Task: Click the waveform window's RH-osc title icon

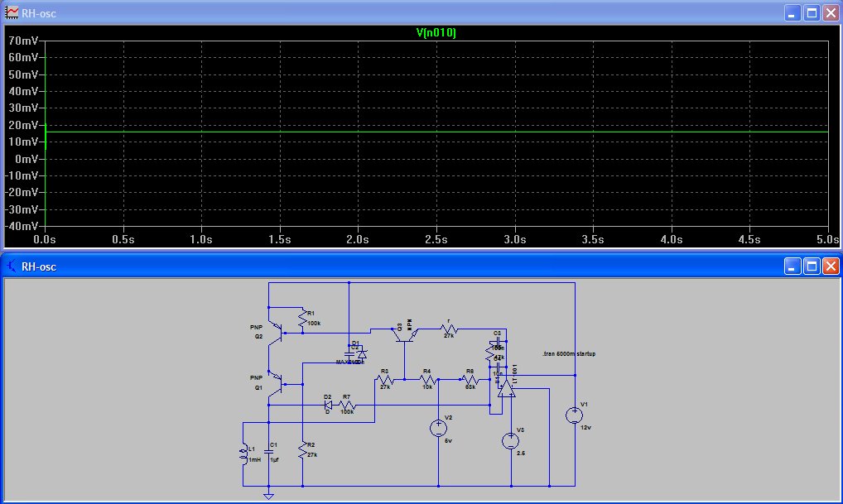Action: coord(12,13)
